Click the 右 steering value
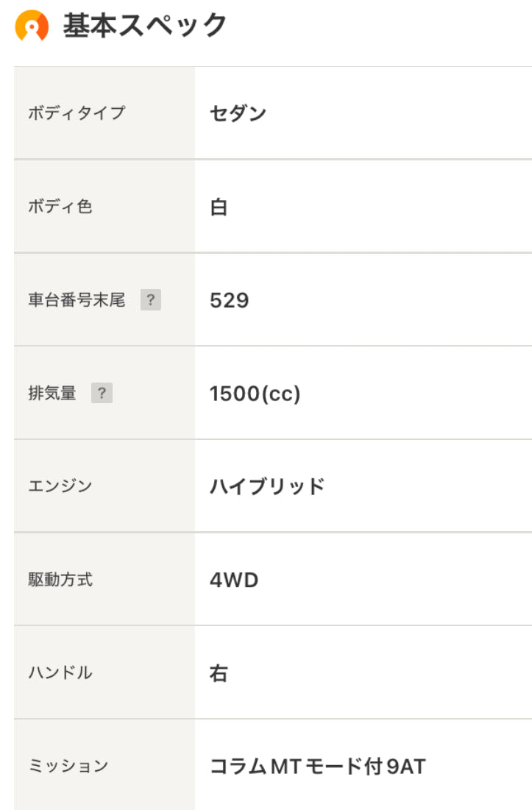 point(219,674)
